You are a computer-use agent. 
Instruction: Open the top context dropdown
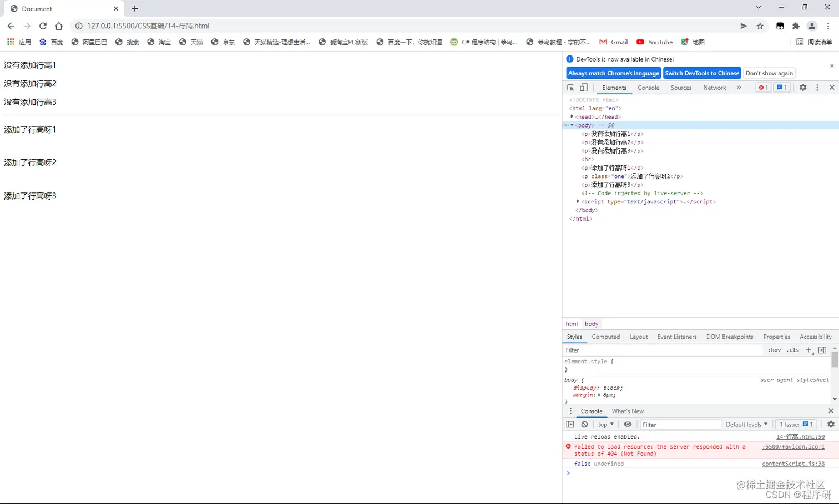pos(606,425)
